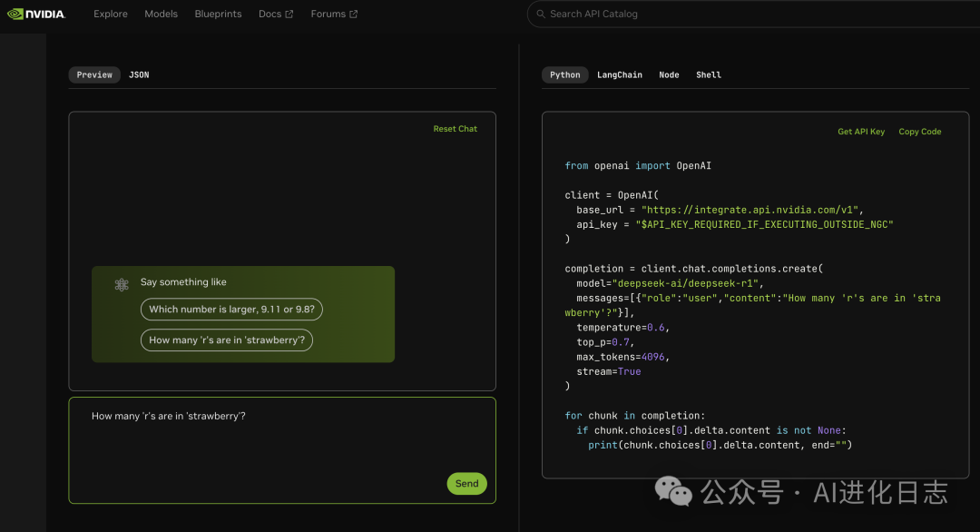Select the Shell code tab
The image size is (980, 532).
pyautogui.click(x=709, y=75)
